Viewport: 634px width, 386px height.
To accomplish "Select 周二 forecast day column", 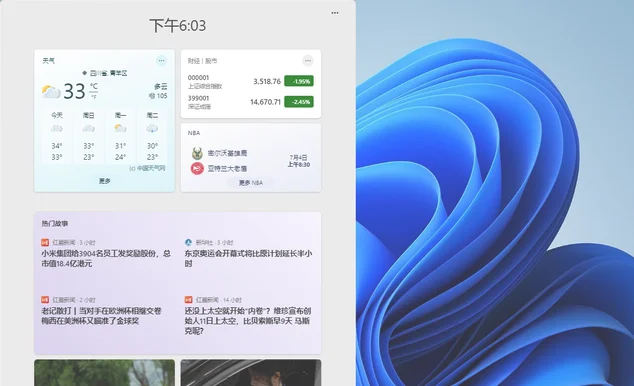I will click(x=152, y=137).
